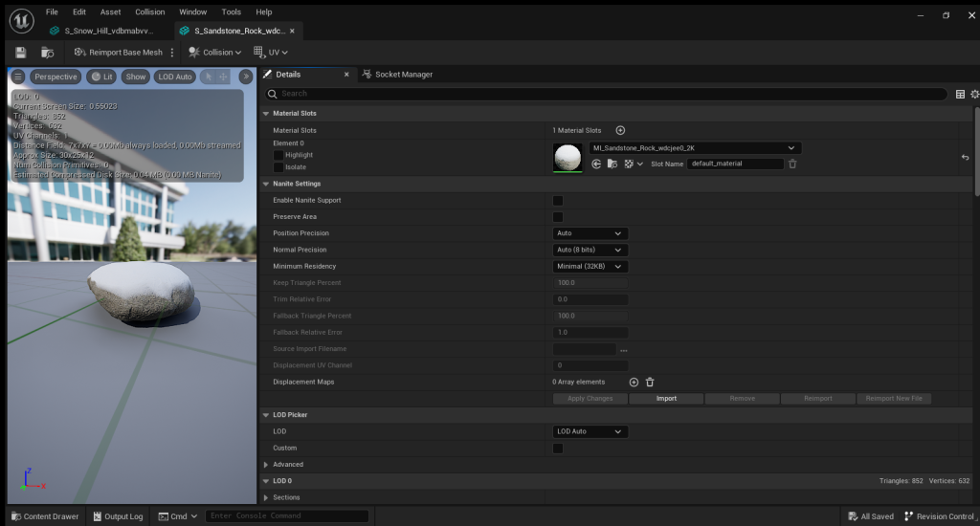
Task: Open the Output Log
Action: tap(118, 516)
